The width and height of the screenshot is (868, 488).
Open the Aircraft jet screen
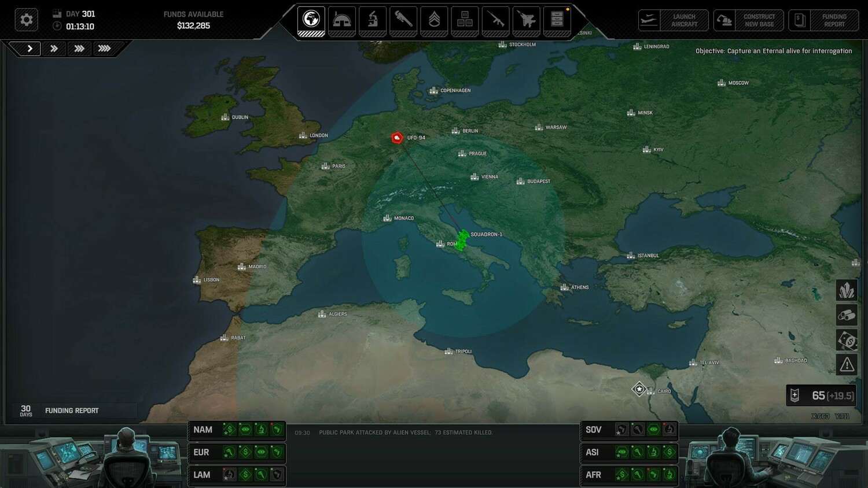click(x=526, y=20)
